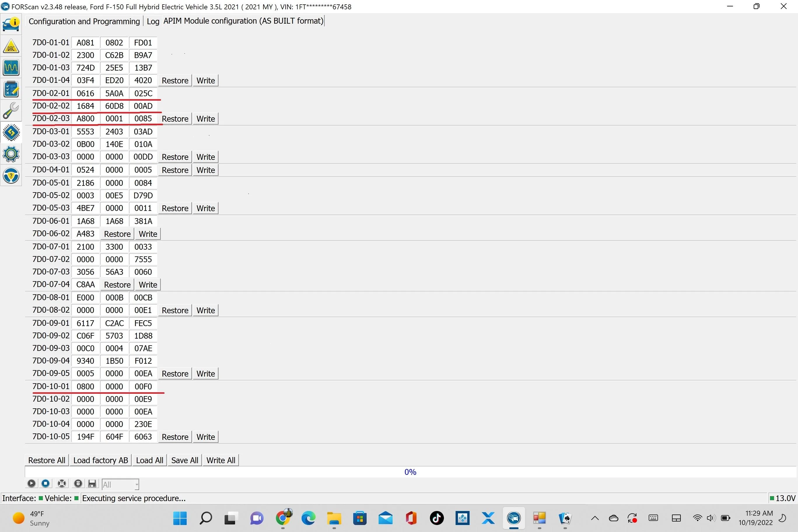This screenshot has height=532, width=798.
Task: Click Load factory AB button
Action: click(100, 460)
